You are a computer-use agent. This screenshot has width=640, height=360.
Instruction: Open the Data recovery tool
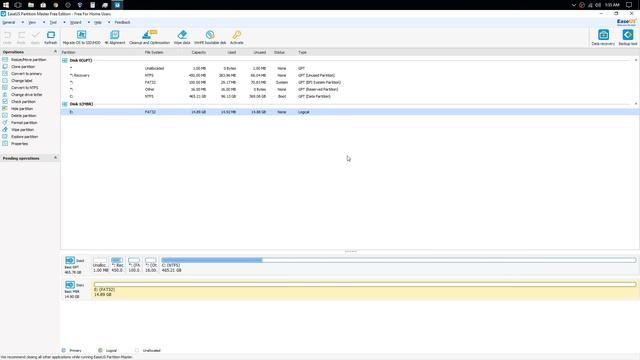603,37
